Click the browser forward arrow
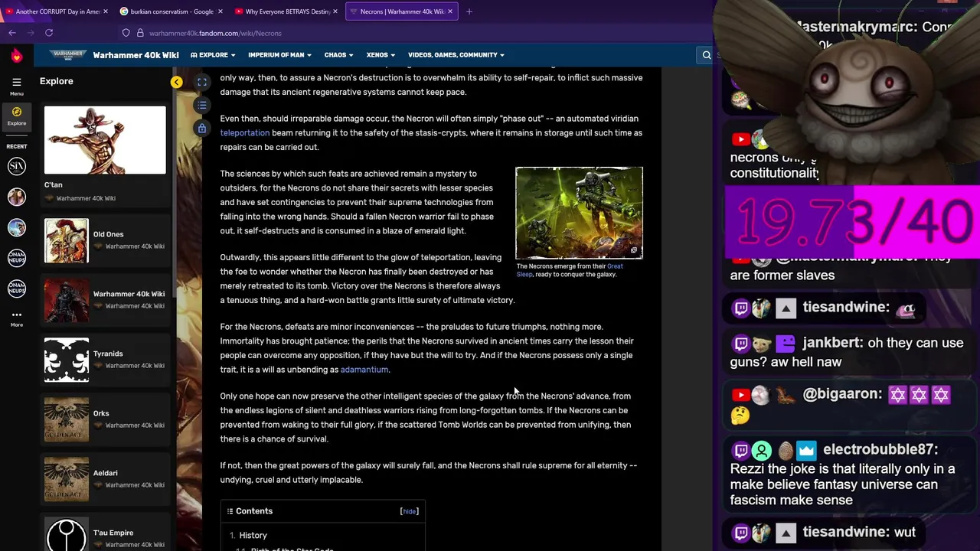This screenshot has width=980, height=551. tap(30, 33)
